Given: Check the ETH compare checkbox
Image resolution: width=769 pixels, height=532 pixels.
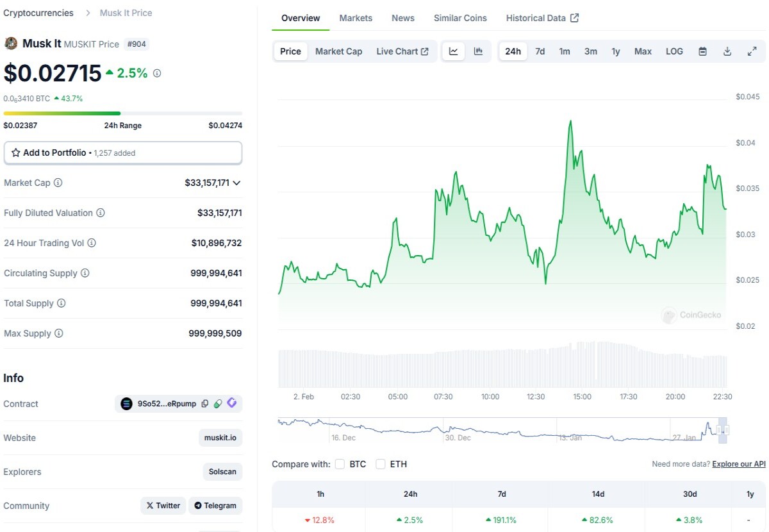Looking at the screenshot, I should click(381, 464).
